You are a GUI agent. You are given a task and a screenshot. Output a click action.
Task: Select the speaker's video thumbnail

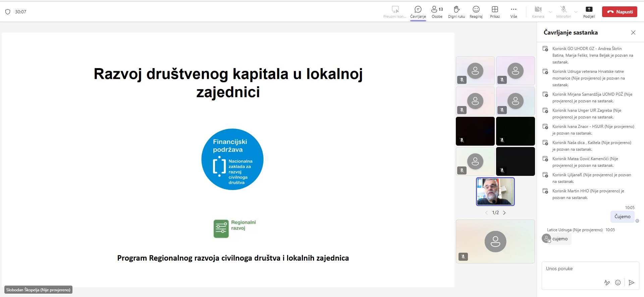click(495, 192)
